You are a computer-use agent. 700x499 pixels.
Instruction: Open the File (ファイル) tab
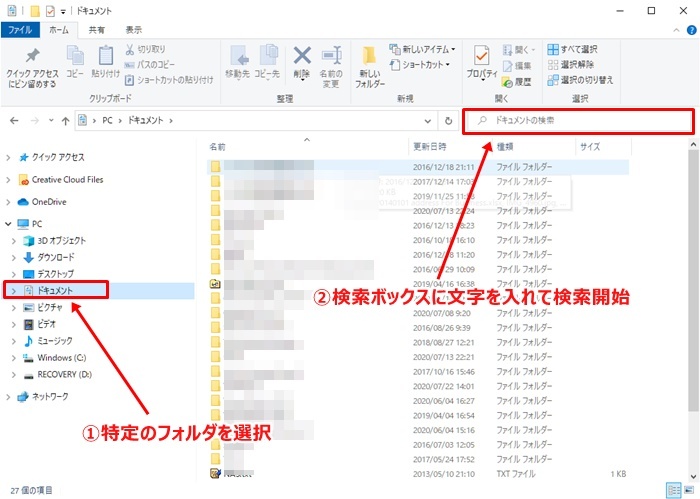pyautogui.click(x=20, y=31)
